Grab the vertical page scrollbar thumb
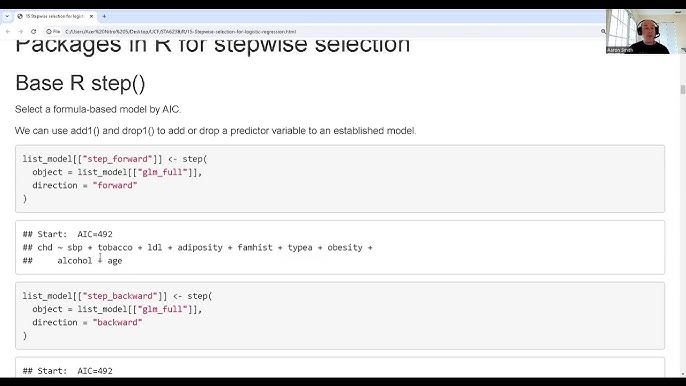Screen dimensions: 686x386 [682, 89]
